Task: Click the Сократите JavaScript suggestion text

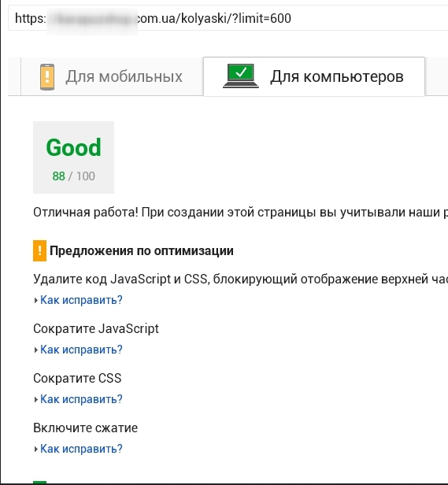Action: 96,328
